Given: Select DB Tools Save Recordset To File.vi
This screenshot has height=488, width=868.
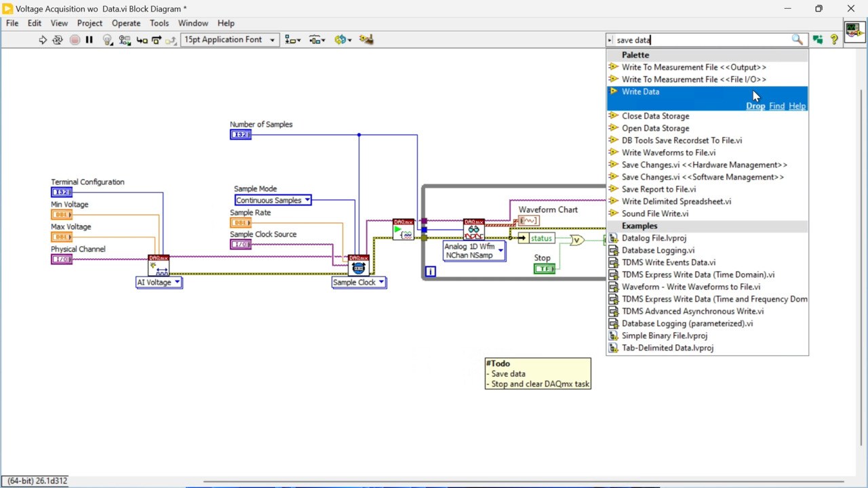Looking at the screenshot, I should [707, 140].
